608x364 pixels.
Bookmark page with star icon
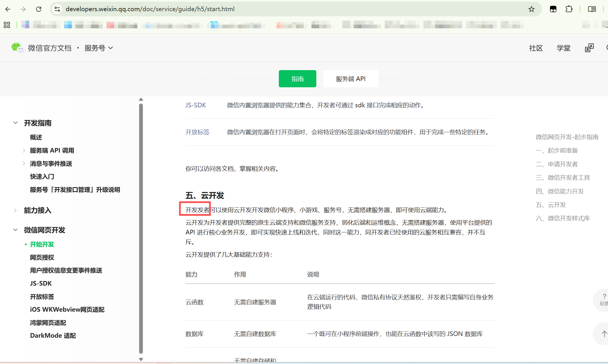[x=531, y=9]
